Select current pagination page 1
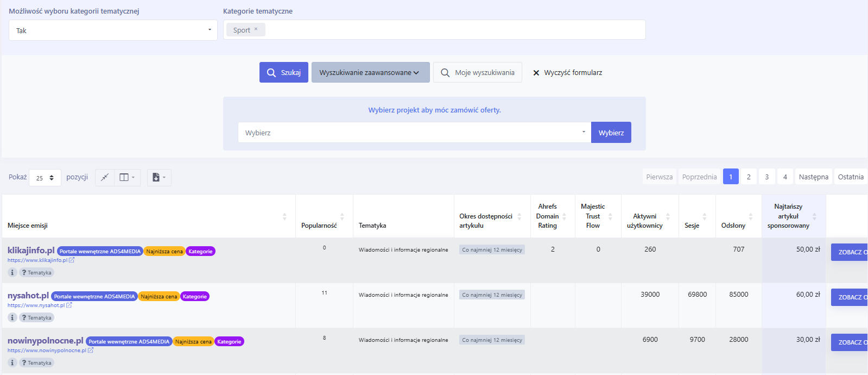Image resolution: width=868 pixels, height=375 pixels. [731, 177]
